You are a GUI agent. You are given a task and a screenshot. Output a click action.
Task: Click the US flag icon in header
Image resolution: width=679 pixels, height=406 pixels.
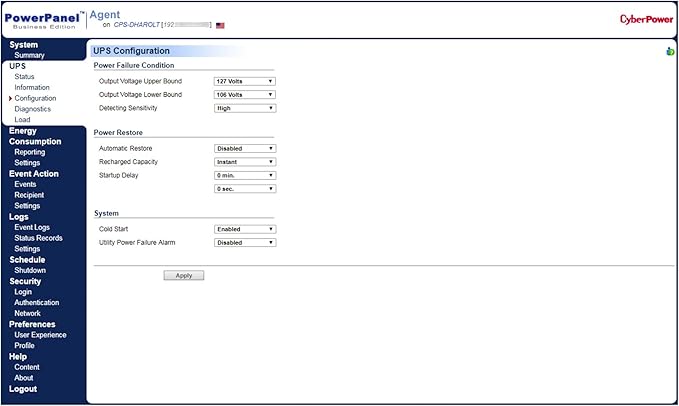(220, 24)
